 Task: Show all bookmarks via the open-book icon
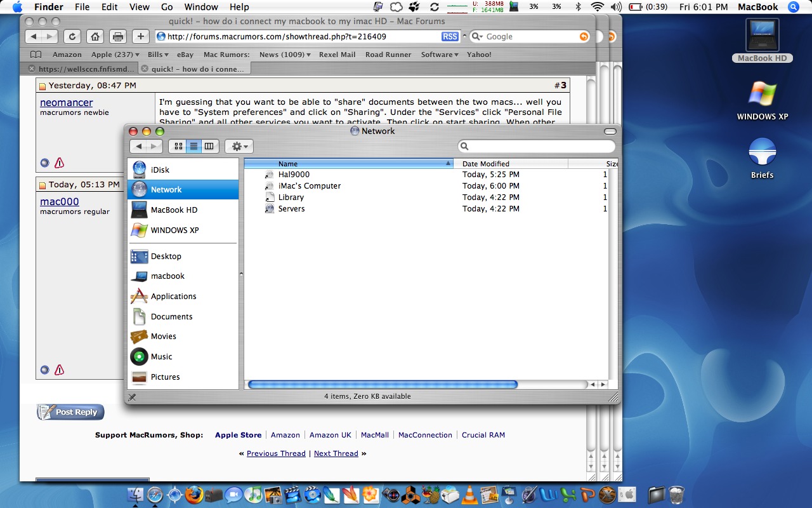pos(36,55)
